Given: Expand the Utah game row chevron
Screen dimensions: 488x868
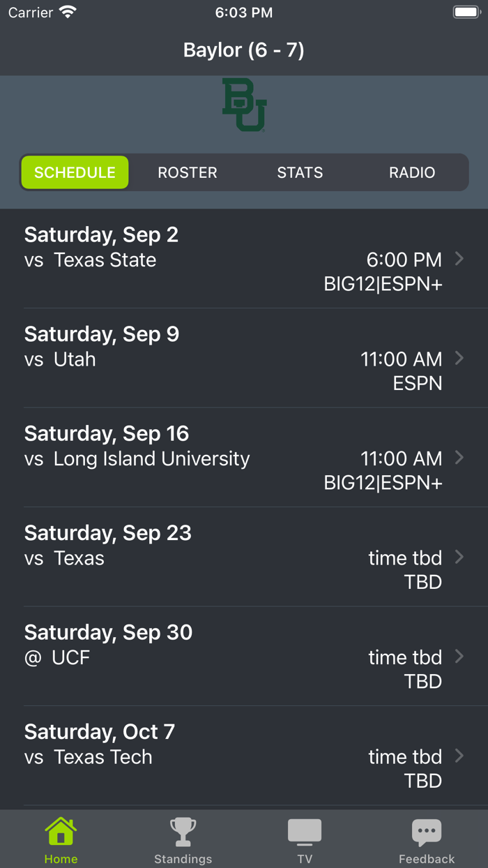Looking at the screenshot, I should pyautogui.click(x=459, y=358).
